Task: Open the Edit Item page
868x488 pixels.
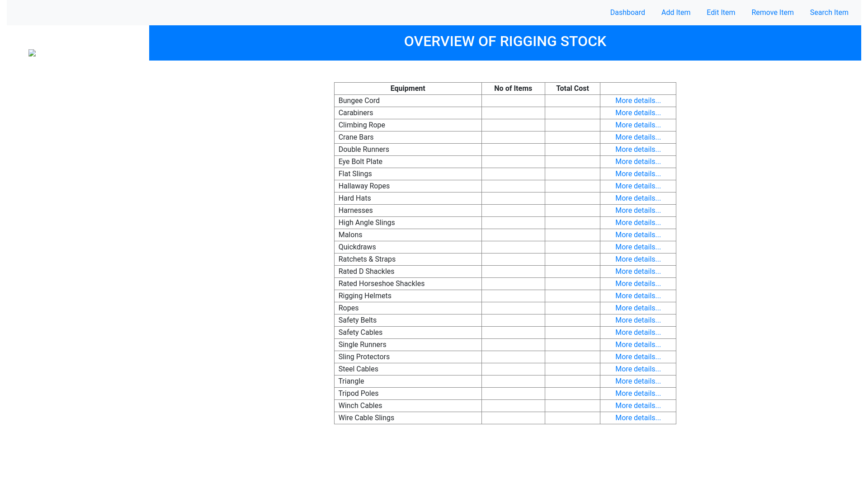Action: coord(721,13)
